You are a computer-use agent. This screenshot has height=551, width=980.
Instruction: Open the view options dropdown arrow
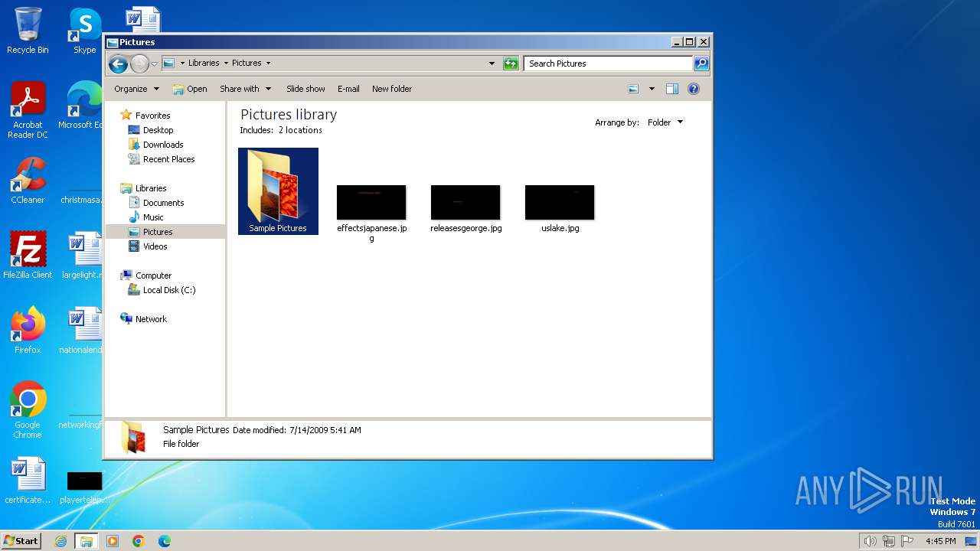(x=652, y=89)
